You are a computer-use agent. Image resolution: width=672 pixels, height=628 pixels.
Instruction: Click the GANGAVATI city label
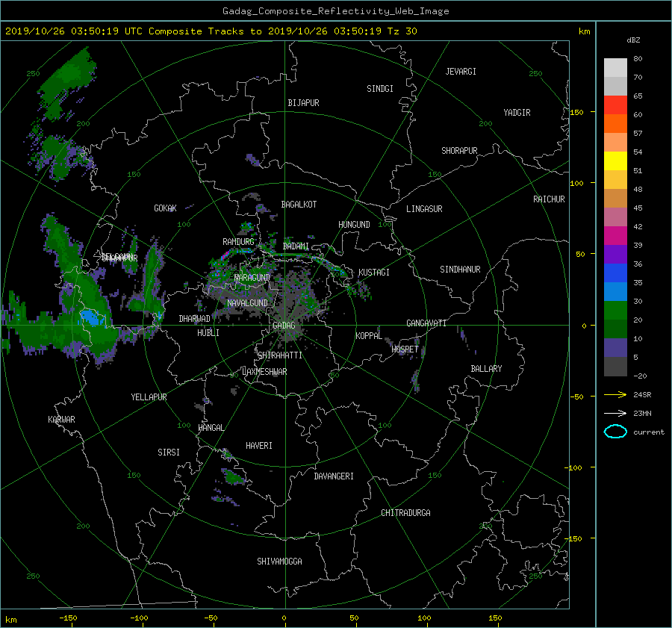point(426,323)
